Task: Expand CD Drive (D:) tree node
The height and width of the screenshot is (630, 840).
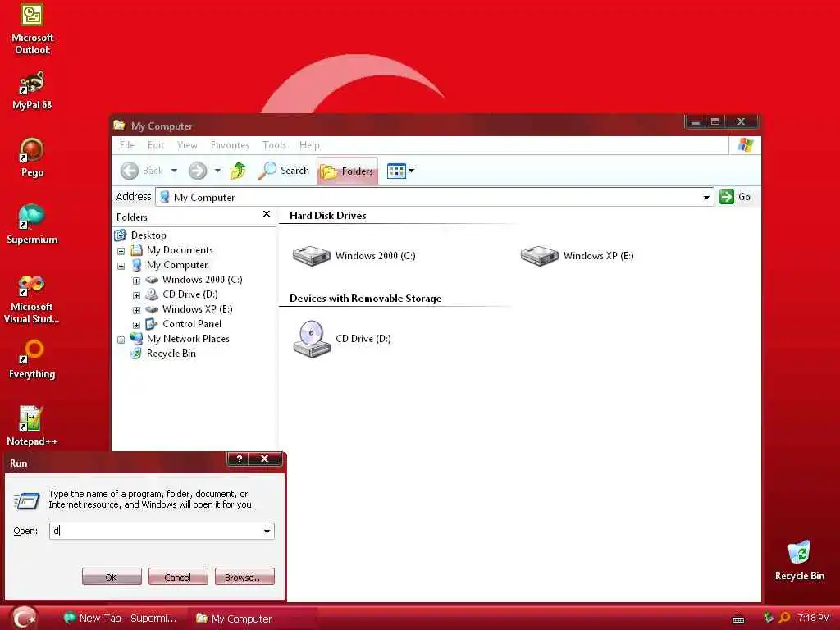Action: pos(137,295)
